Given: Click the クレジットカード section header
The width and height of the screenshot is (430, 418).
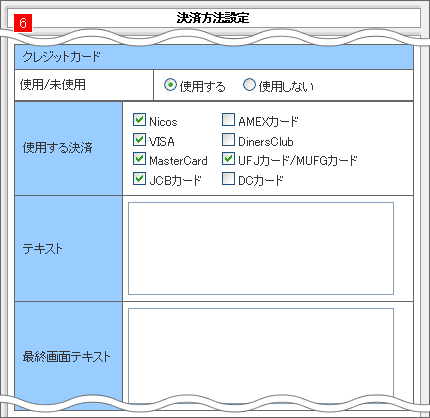Looking at the screenshot, I should pyautogui.click(x=214, y=57).
